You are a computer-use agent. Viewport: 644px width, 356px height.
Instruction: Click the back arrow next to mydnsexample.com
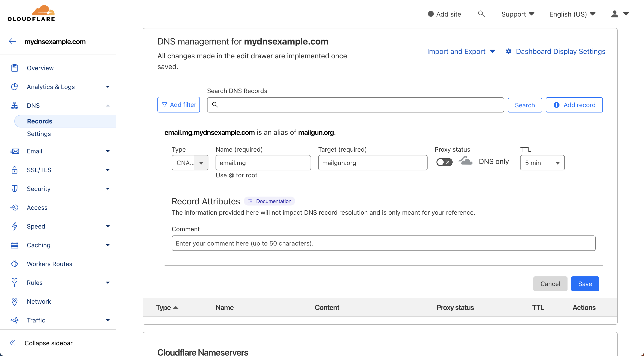(12, 42)
